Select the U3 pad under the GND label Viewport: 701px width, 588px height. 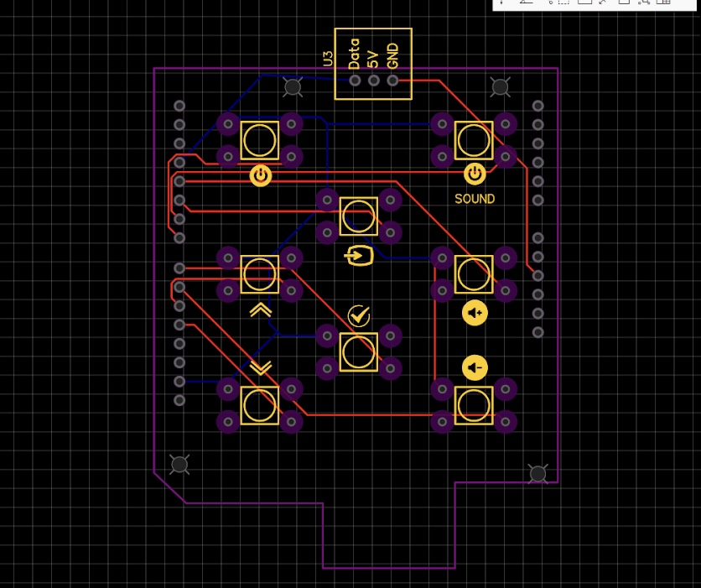(x=392, y=81)
